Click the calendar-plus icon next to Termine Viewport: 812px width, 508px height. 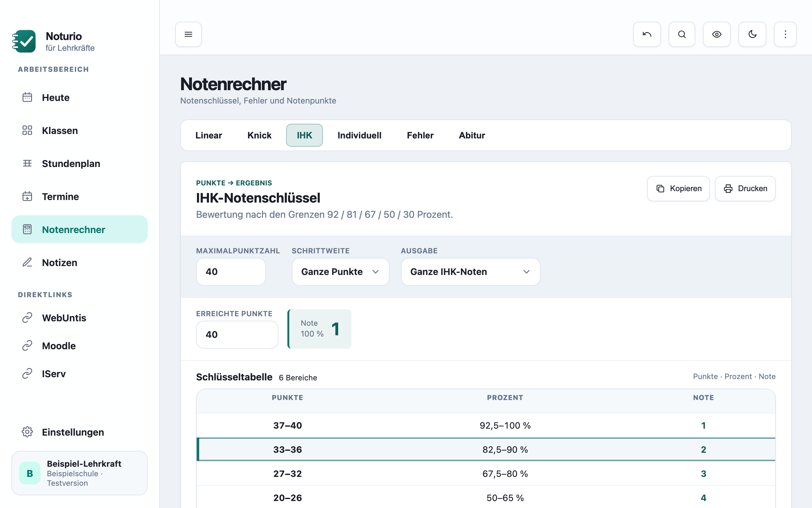tap(27, 196)
